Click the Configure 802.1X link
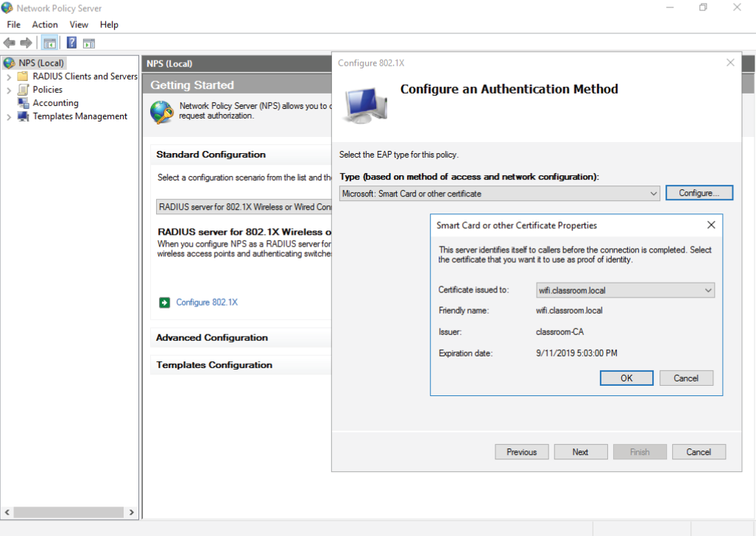This screenshot has height=536, width=756. (207, 303)
